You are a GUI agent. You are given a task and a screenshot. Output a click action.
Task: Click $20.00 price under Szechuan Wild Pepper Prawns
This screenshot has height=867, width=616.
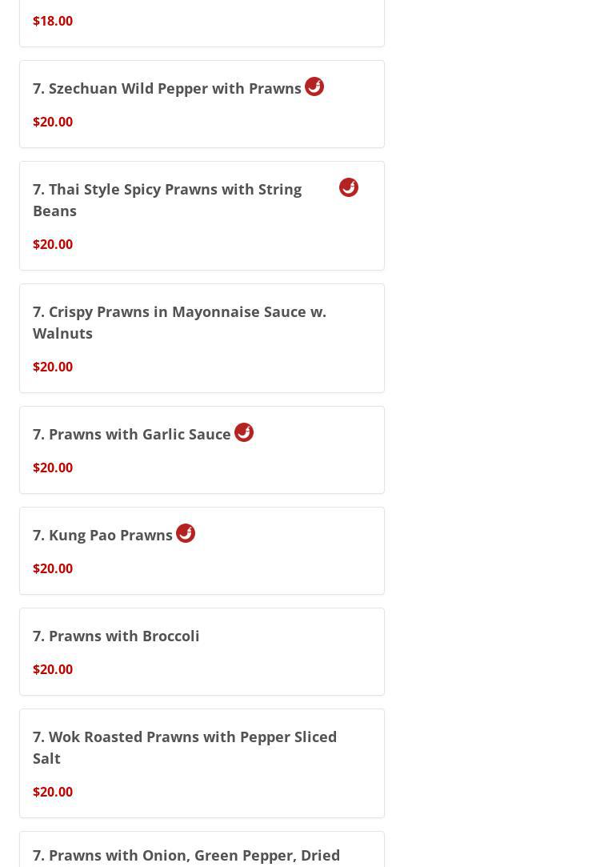pyautogui.click(x=53, y=122)
